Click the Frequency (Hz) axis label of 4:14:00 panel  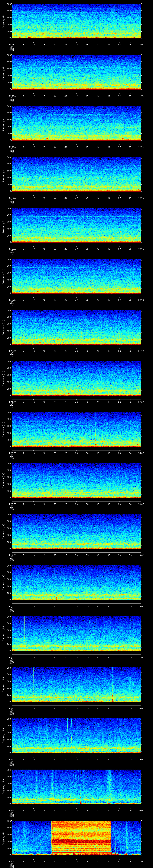tap(3, 21)
